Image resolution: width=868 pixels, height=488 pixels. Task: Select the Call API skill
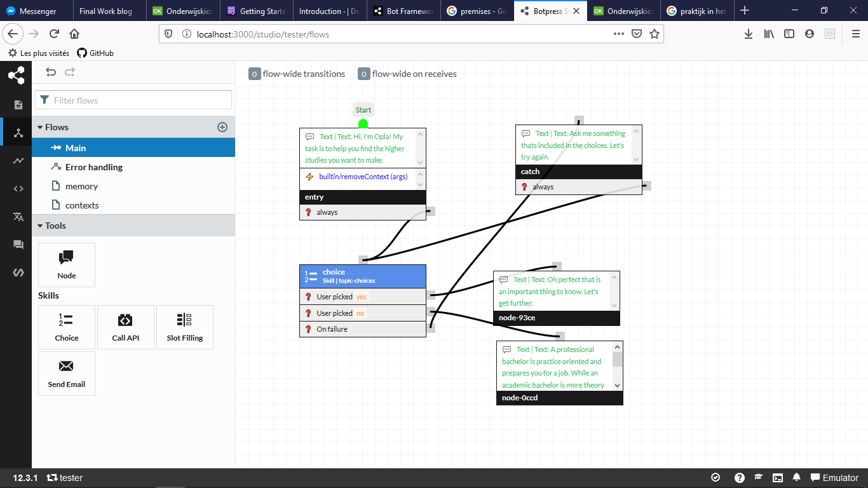coord(125,327)
